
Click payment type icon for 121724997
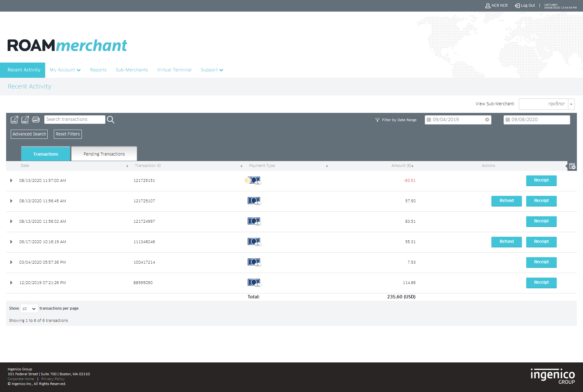tap(254, 221)
